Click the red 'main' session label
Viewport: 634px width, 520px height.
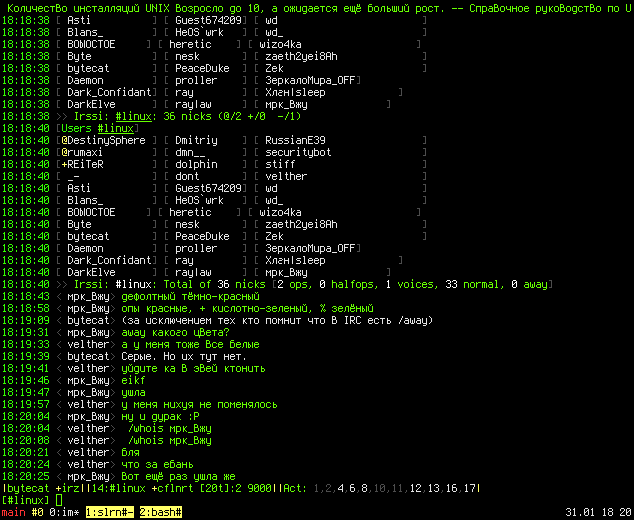tap(13, 512)
